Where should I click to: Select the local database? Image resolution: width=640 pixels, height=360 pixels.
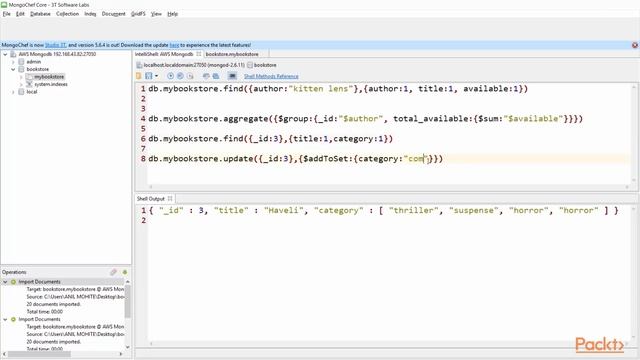point(31,92)
